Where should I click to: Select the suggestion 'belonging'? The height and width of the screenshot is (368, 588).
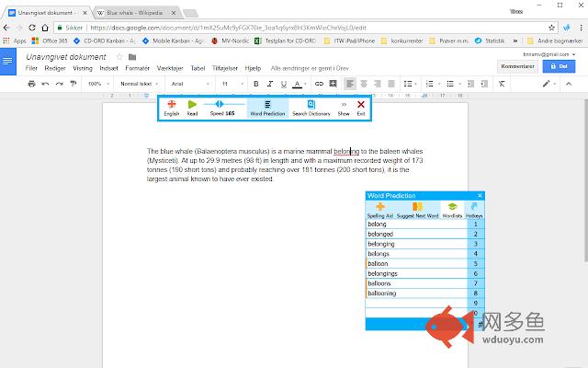pyautogui.click(x=416, y=244)
